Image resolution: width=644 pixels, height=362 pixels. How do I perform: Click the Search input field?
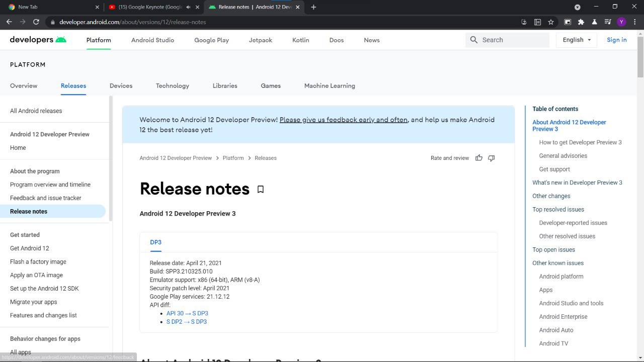pos(508,40)
